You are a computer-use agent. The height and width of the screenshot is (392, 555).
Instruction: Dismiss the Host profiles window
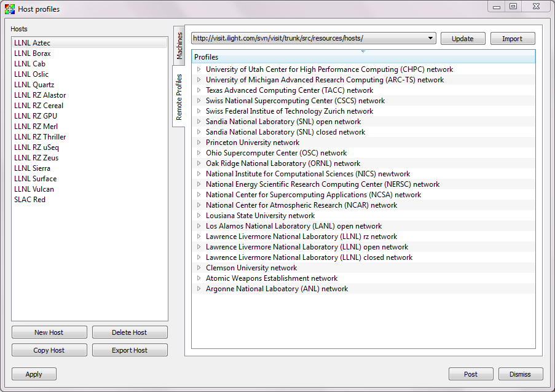coord(521,374)
